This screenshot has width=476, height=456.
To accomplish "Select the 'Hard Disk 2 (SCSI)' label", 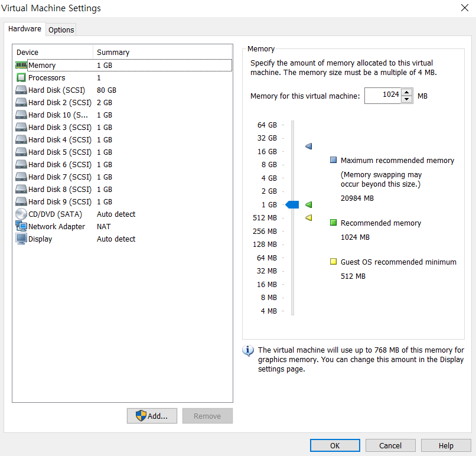I will (60, 103).
